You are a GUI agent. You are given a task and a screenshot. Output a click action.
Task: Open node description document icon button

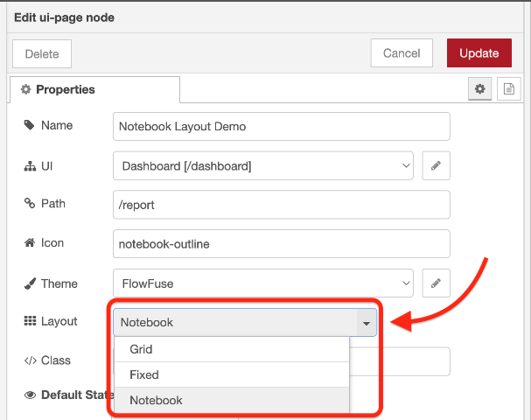(508, 89)
